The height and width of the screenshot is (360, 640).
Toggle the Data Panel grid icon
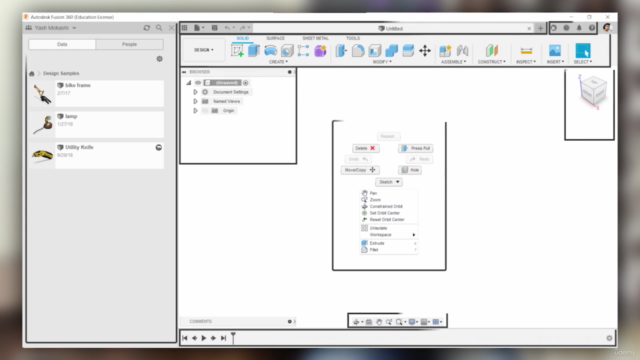click(x=184, y=28)
